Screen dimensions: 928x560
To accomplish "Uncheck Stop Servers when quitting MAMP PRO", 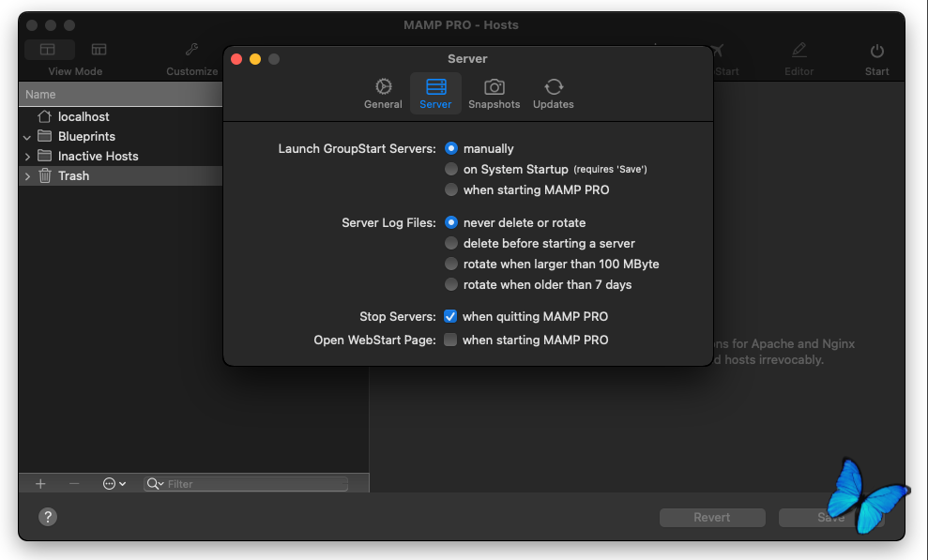I will pos(450,316).
